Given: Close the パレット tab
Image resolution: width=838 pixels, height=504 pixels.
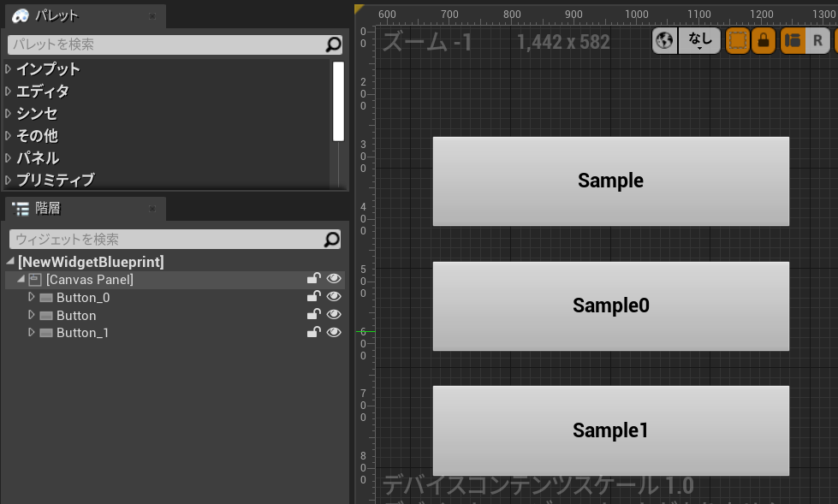Looking at the screenshot, I should [152, 16].
